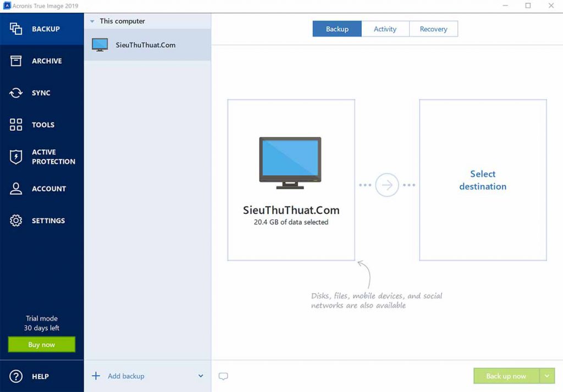This screenshot has width=563, height=392.
Task: Select the TOOLS sidebar label
Action: click(x=43, y=125)
